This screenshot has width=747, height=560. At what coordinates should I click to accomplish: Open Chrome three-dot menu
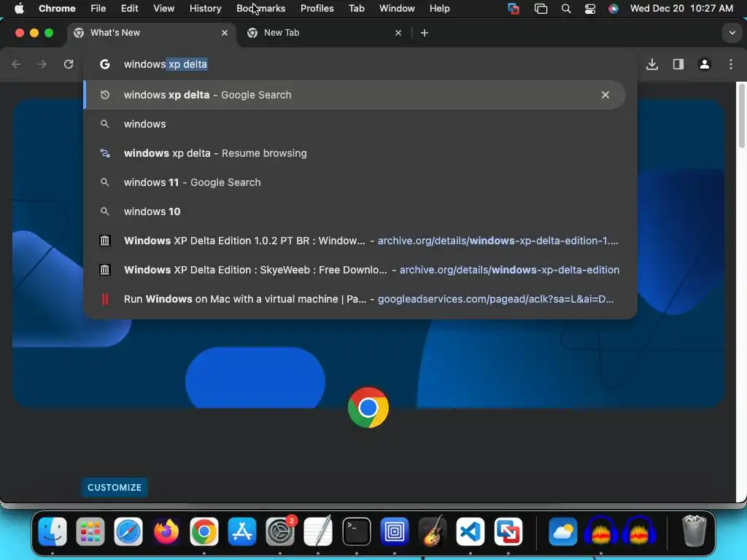tap(731, 64)
